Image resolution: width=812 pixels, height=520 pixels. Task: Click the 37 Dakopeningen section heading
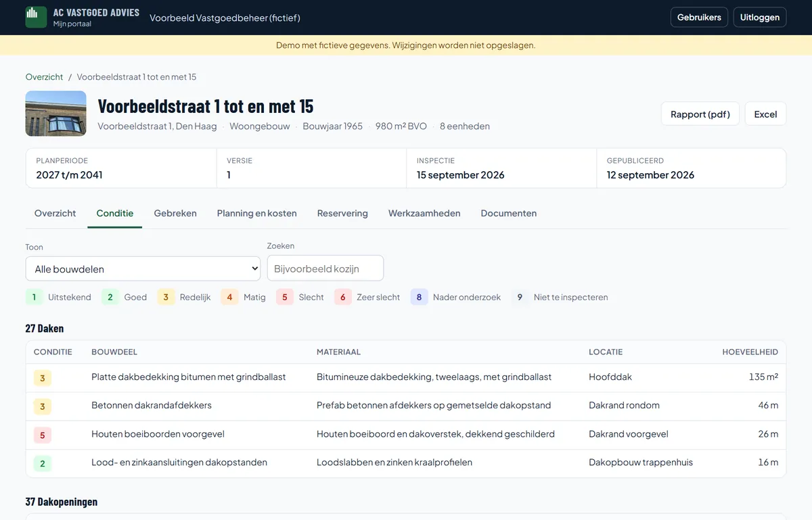coord(62,502)
